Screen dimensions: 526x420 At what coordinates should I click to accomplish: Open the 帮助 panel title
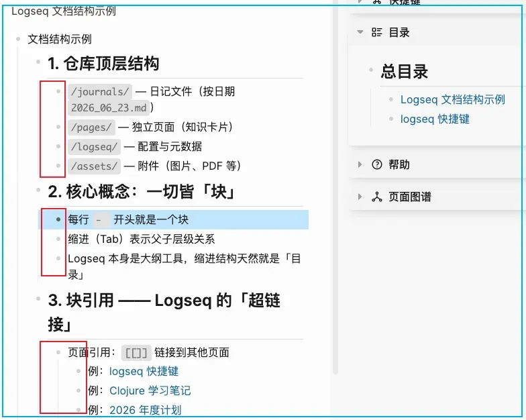point(399,164)
